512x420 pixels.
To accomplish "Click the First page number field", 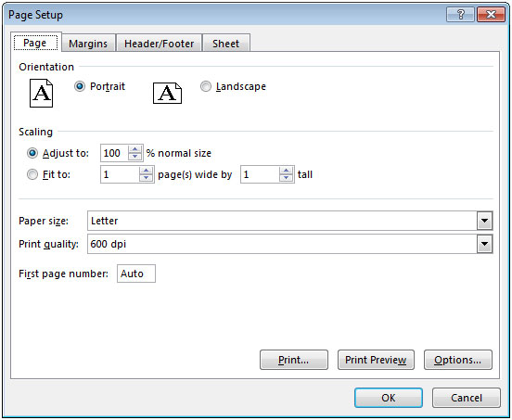I will point(136,274).
